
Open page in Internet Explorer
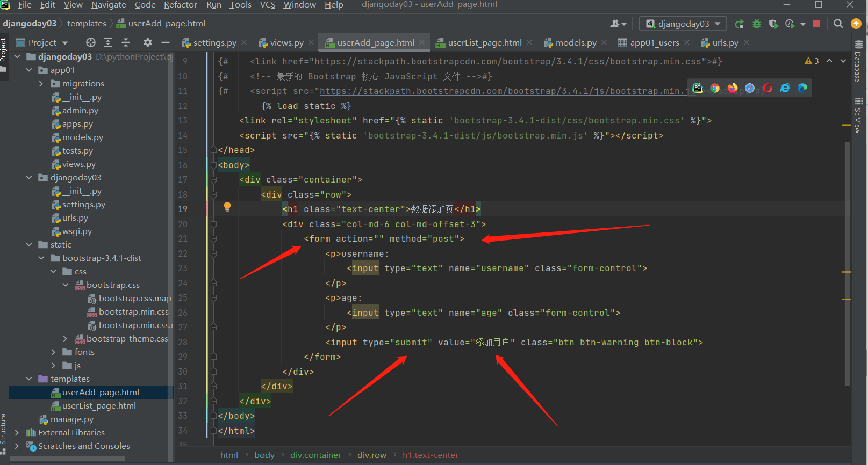pyautogui.click(x=785, y=88)
